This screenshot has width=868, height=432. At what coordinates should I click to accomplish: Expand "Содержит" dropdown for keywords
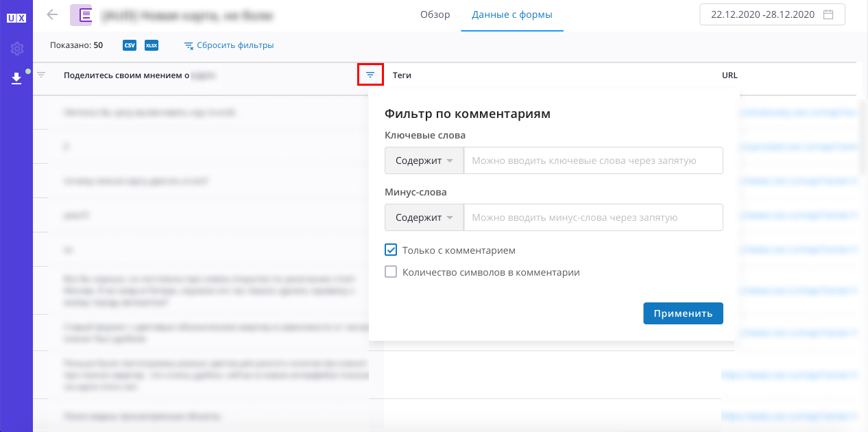click(424, 160)
